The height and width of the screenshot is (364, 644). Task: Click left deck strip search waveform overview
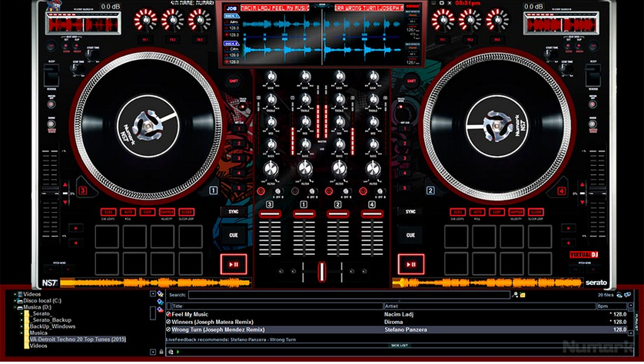[x=83, y=25]
